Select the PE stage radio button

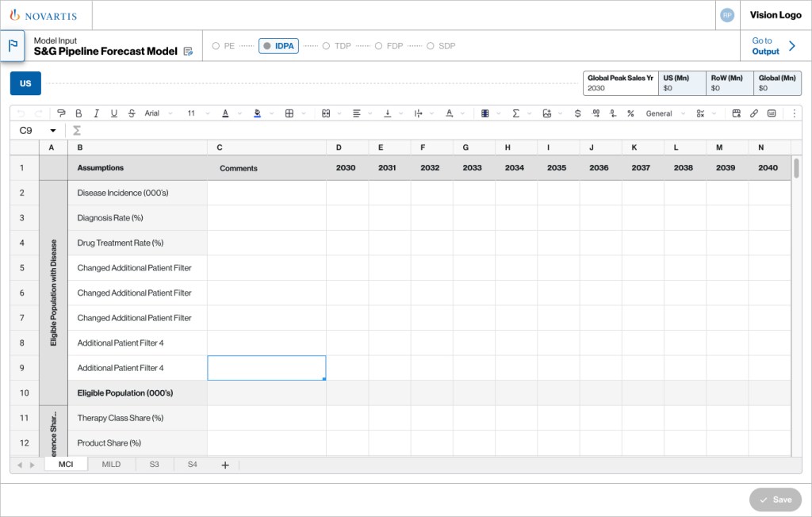tap(216, 46)
